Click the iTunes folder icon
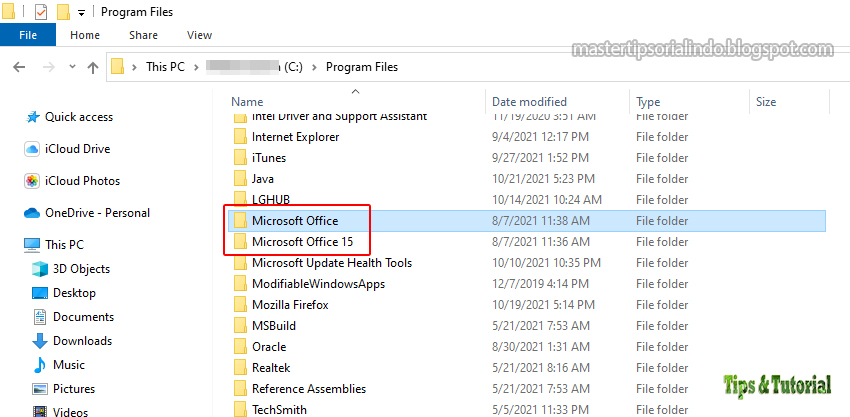Viewport: 850px width, 417px height. click(x=241, y=158)
